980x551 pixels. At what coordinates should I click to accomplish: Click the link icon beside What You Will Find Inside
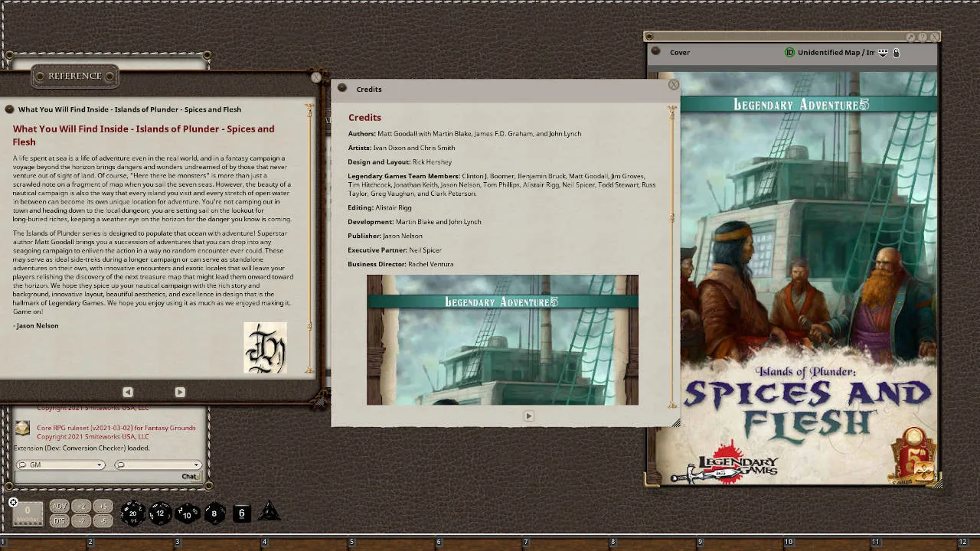pos(9,109)
